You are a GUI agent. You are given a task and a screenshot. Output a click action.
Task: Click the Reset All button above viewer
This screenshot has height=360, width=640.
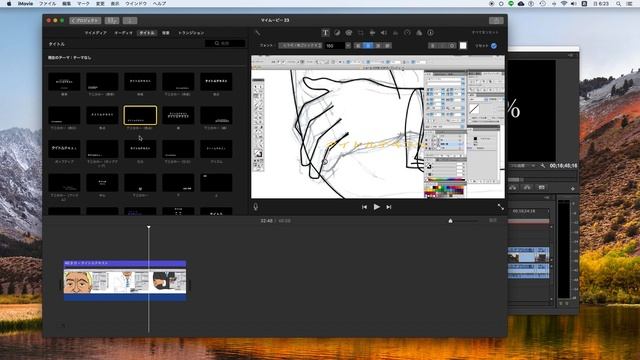pos(485,33)
